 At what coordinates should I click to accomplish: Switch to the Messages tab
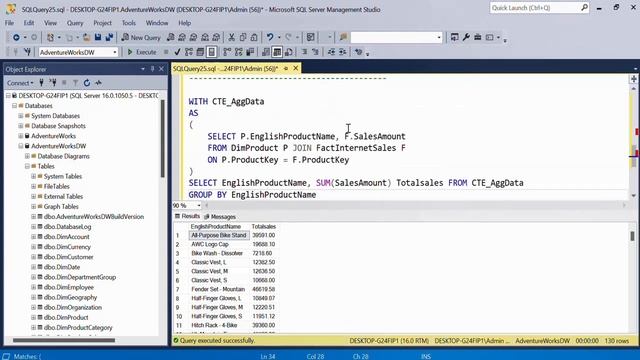[x=220, y=216]
